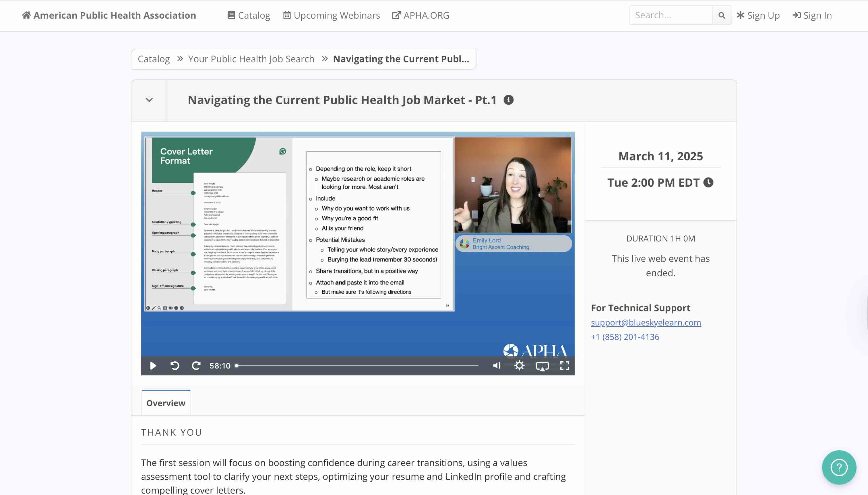The height and width of the screenshot is (495, 868).
Task: Go to Your Public Health Job Search breadcrumb
Action: [251, 59]
